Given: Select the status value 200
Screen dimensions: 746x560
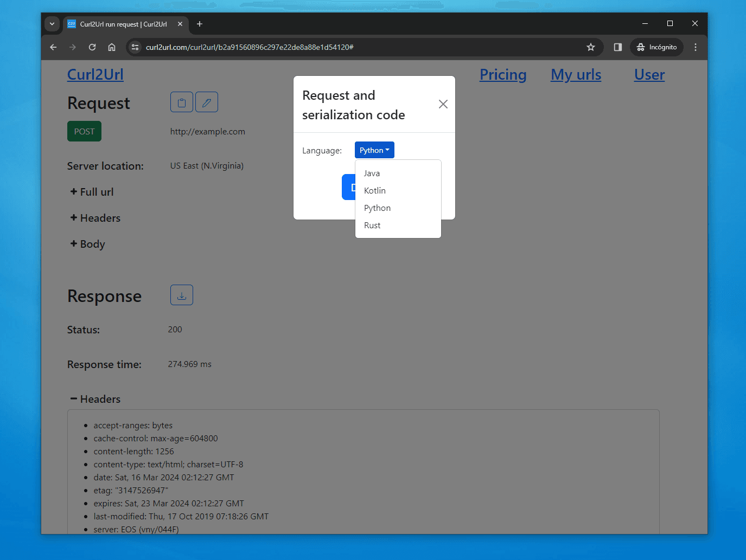Looking at the screenshot, I should (175, 330).
